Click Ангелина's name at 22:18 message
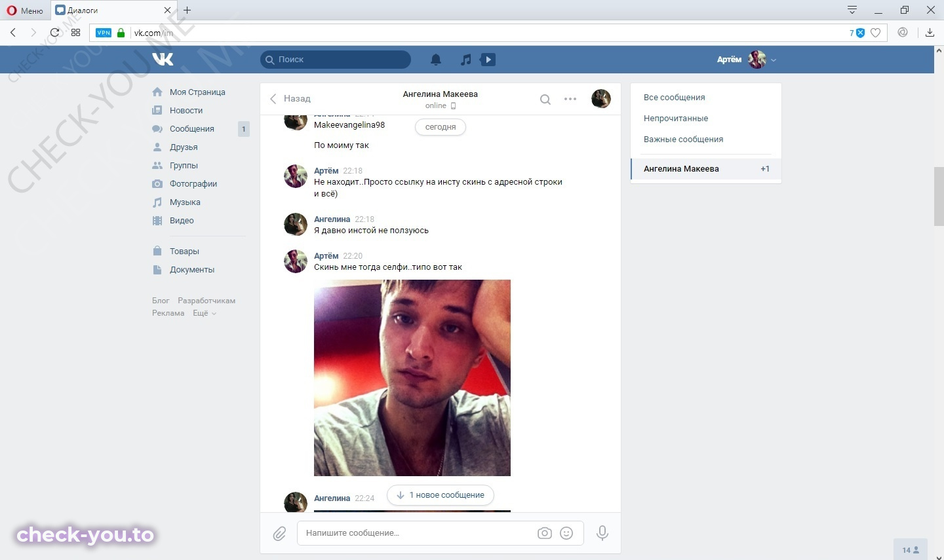This screenshot has width=944, height=560. point(332,219)
